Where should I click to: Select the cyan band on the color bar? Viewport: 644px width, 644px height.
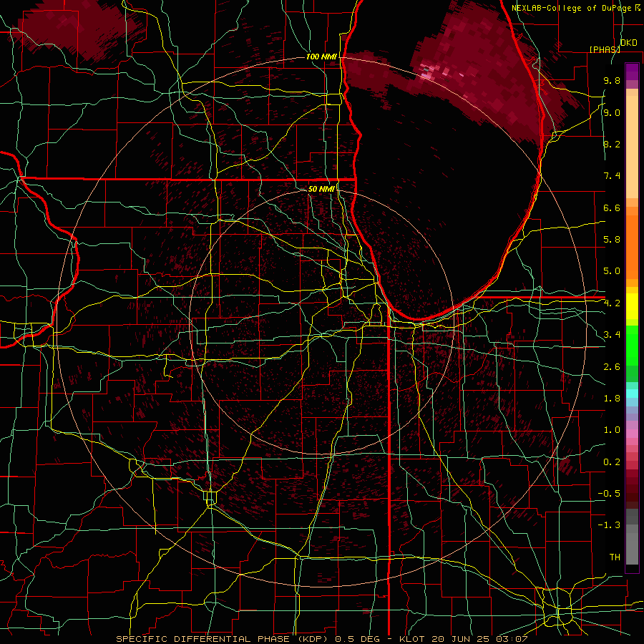632,393
